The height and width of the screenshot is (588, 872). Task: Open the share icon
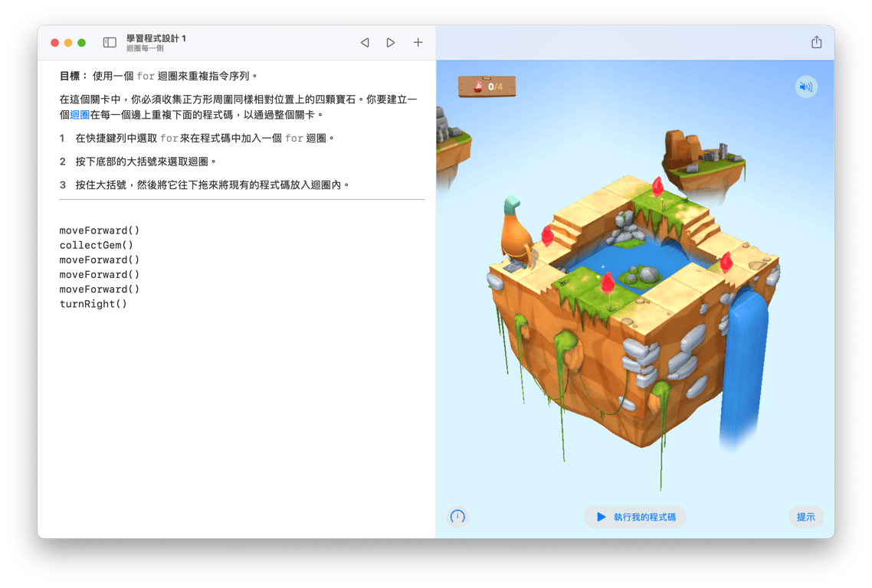[816, 42]
